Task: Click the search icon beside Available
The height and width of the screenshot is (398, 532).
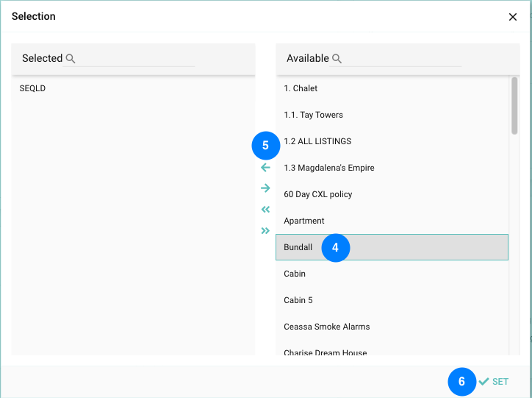Action: (x=337, y=59)
